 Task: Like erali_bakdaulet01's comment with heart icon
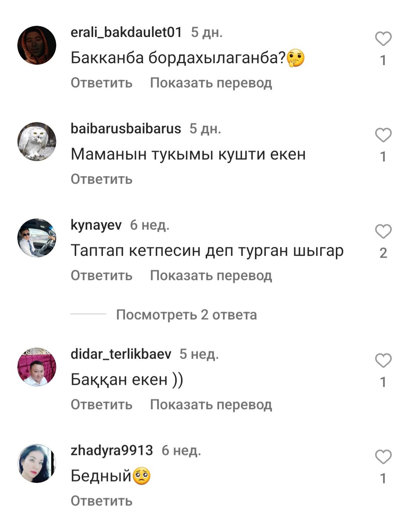383,39
